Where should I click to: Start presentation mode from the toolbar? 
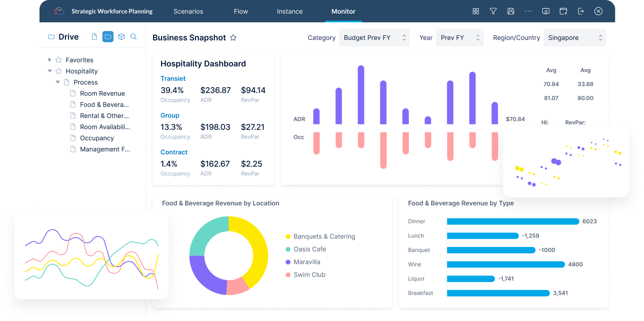546,11
